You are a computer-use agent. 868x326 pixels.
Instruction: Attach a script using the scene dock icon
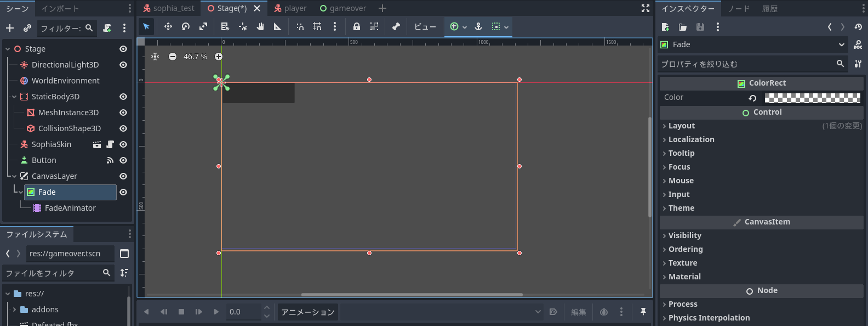107,28
